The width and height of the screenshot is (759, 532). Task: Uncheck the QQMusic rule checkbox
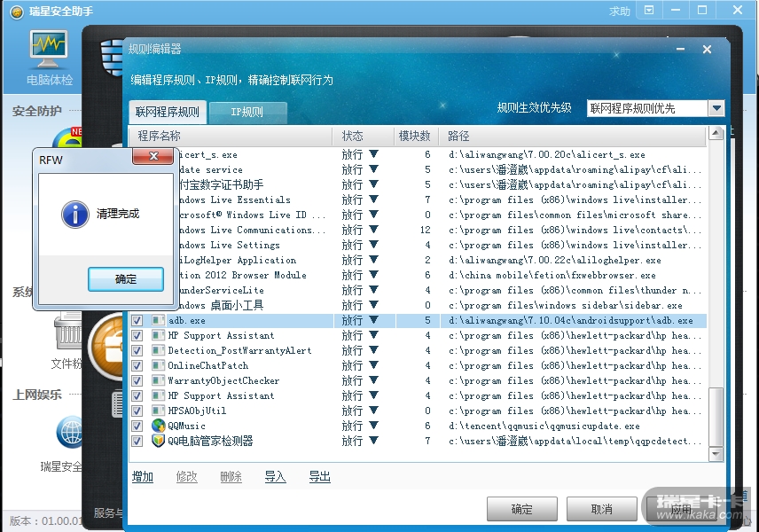pos(137,426)
